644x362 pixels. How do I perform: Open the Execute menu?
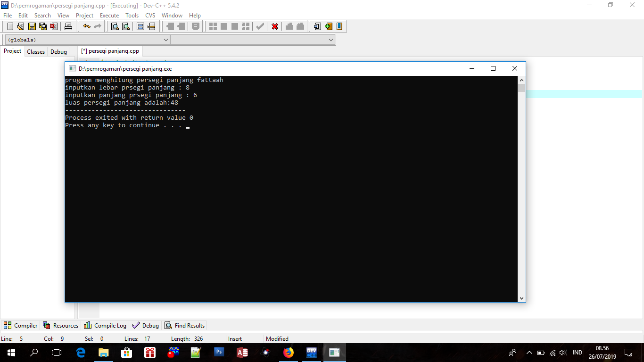click(x=109, y=16)
